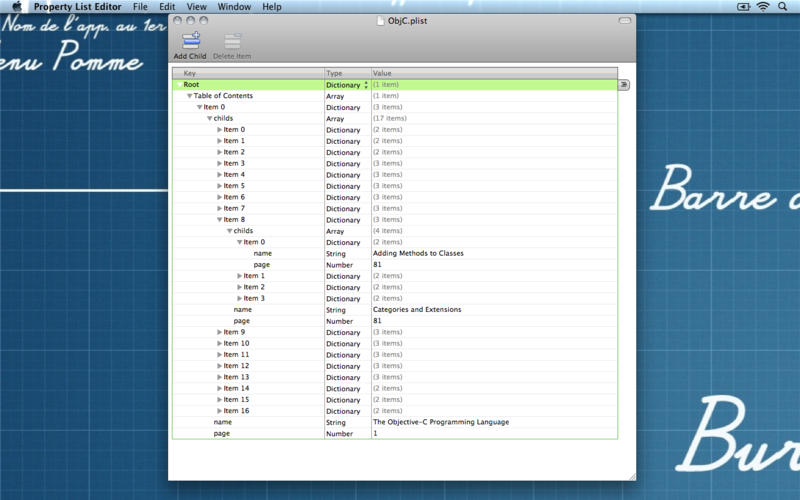Select the "Adding Methods to Classes" value cell
The height and width of the screenshot is (500, 800).
point(418,253)
